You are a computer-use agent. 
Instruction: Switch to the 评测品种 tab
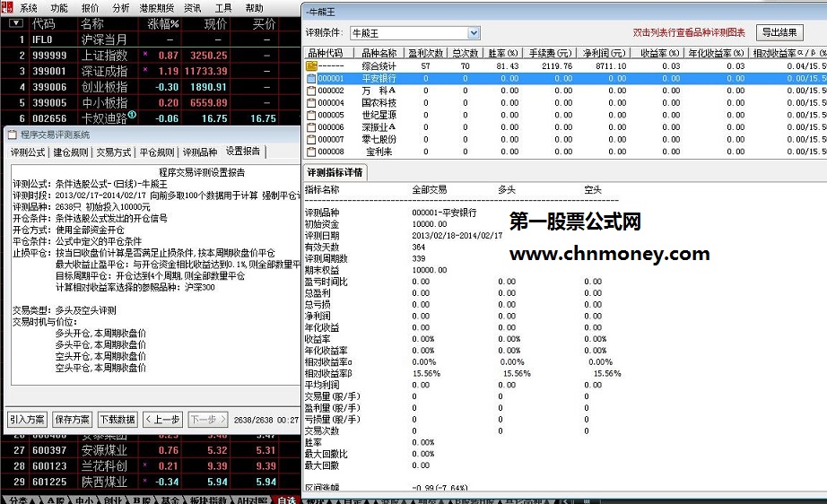200,152
